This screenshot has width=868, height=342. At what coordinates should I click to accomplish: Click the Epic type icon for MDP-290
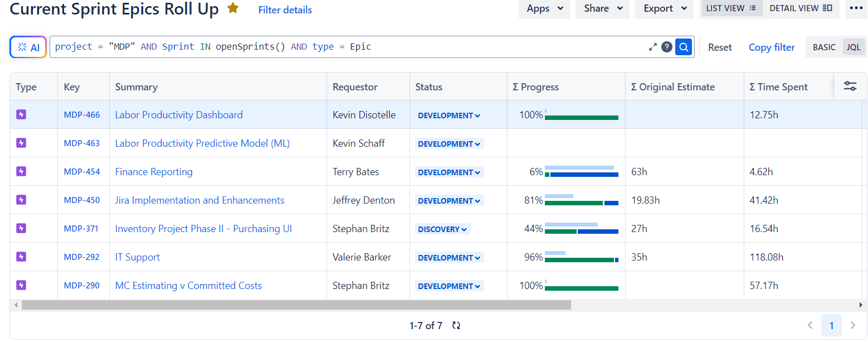tap(21, 285)
